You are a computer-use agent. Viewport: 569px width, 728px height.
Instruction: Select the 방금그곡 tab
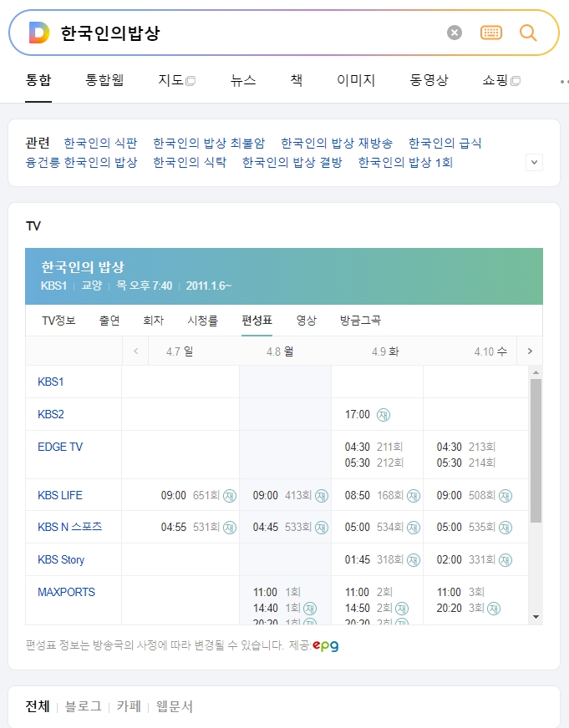pos(360,321)
